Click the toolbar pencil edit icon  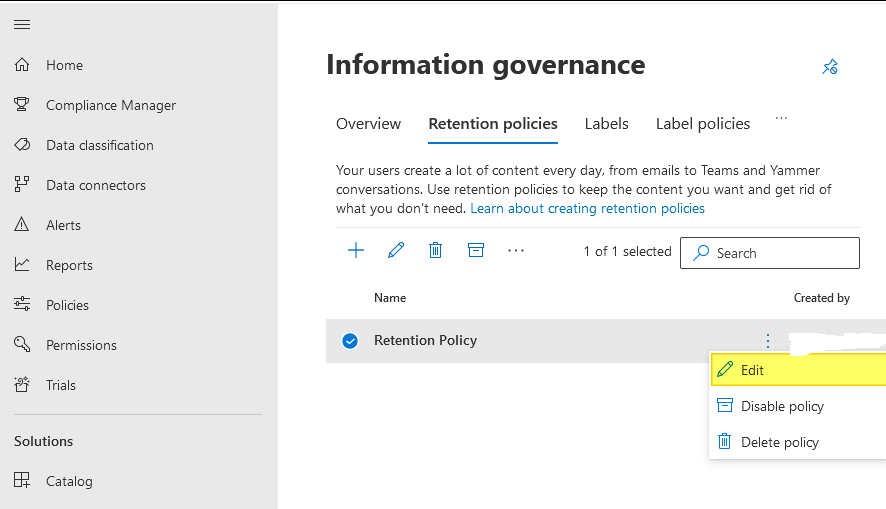point(396,250)
